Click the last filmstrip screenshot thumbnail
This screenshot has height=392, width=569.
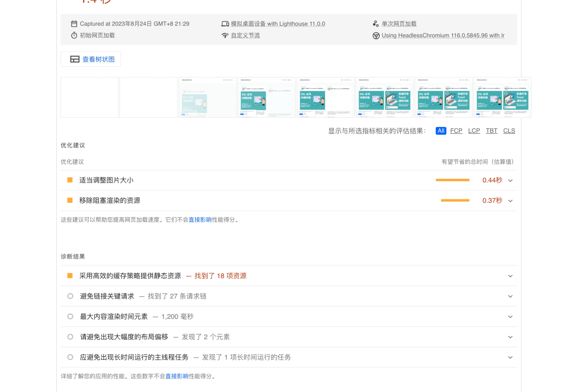point(502,97)
